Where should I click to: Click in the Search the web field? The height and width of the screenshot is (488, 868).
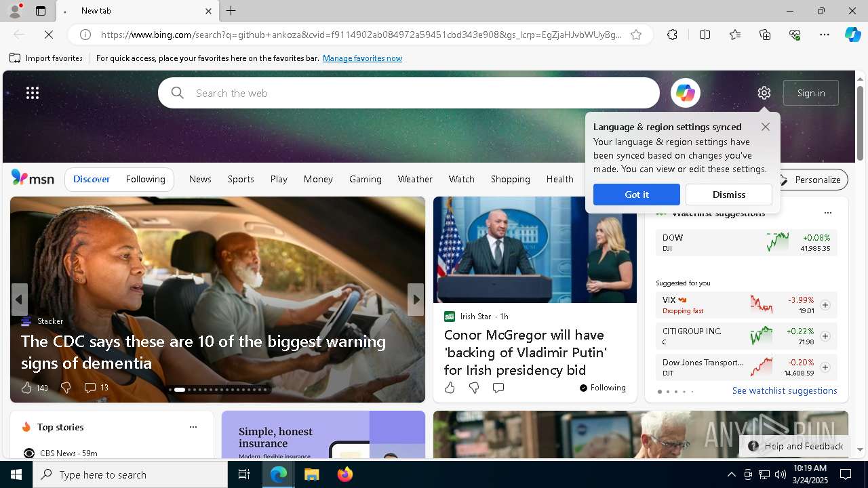[409, 93]
